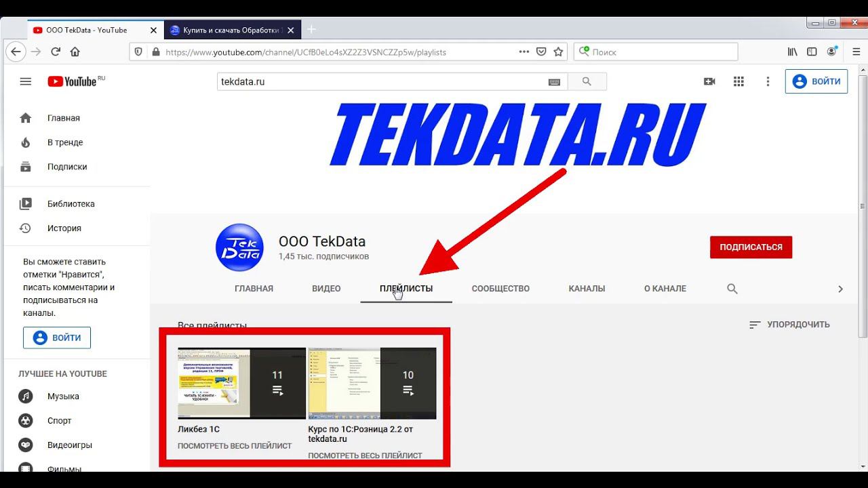Open the YouTube hamburger guide menu
This screenshot has height=488, width=868.
tap(26, 81)
